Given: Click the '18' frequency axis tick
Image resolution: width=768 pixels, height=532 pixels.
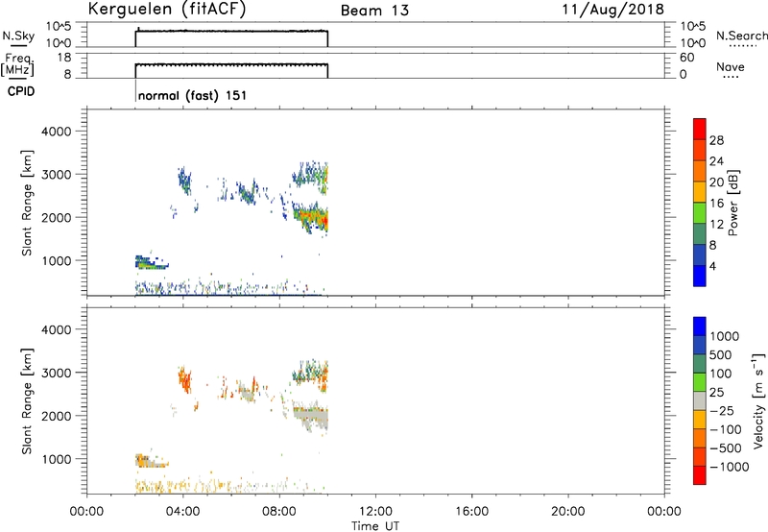Looking at the screenshot, I should coord(64,58).
